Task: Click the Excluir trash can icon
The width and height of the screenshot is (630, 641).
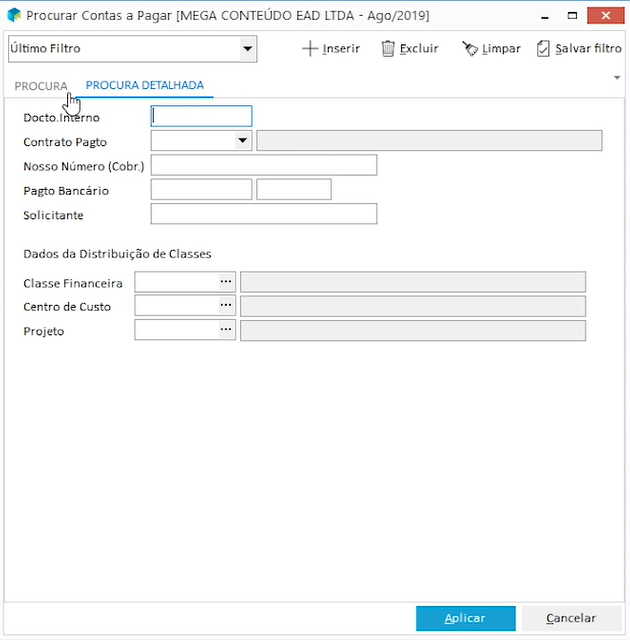Action: coord(388,49)
